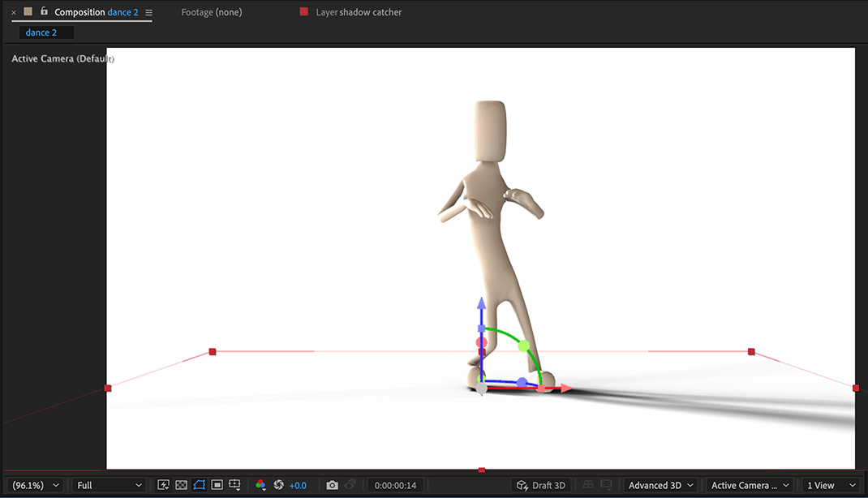Click the gray gizmo origin sphere
The image size is (868, 498).
click(482, 389)
